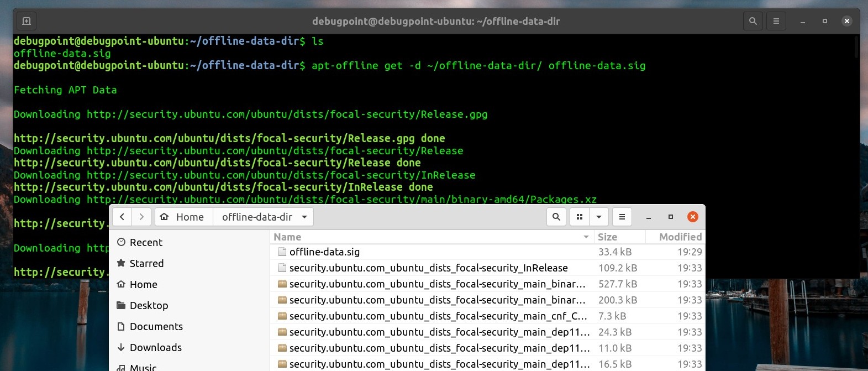Viewport: 868px width, 371px height.
Task: Open the terminal search icon
Action: (x=753, y=21)
